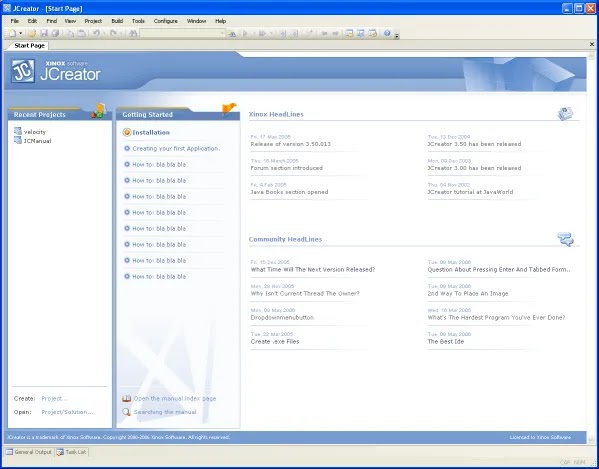This screenshot has width=599, height=469.
Task: Open the New file dropdown arrow
Action: (x=21, y=34)
